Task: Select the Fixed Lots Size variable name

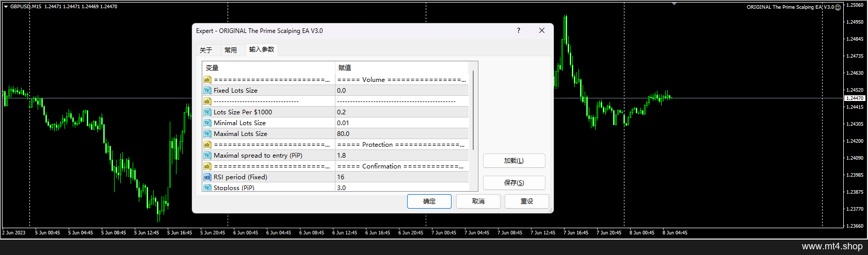Action: 235,91
